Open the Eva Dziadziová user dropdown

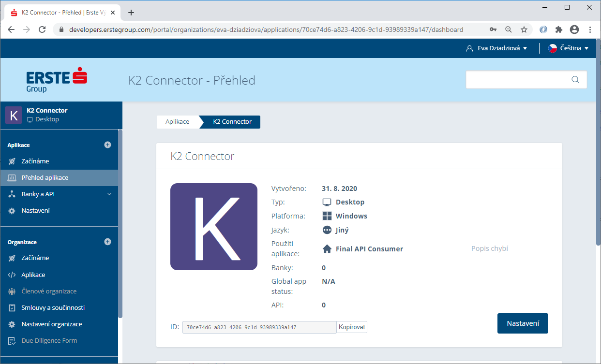pyautogui.click(x=496, y=48)
